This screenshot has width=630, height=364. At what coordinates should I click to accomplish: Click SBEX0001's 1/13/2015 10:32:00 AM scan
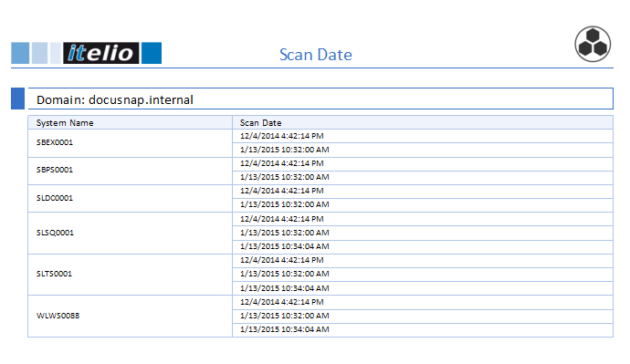[285, 150]
